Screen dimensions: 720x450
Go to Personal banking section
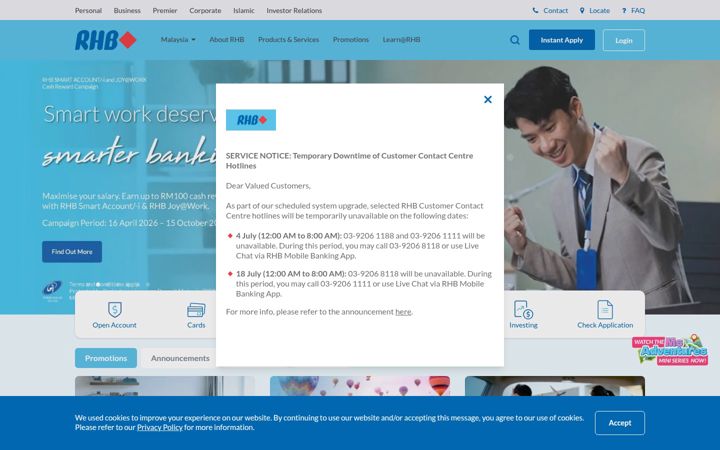coord(88,10)
